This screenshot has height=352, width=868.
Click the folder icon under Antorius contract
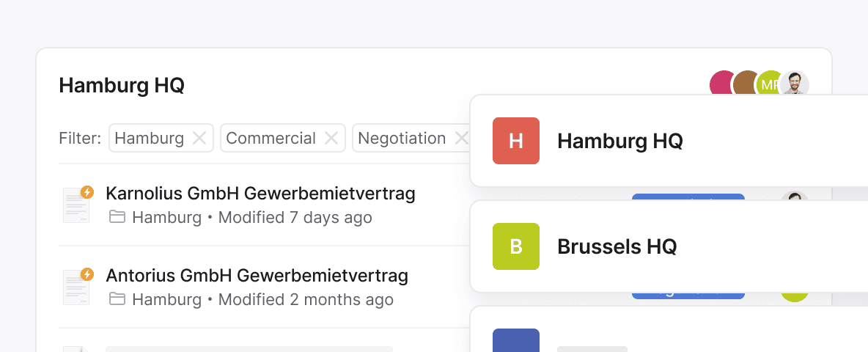(x=117, y=299)
